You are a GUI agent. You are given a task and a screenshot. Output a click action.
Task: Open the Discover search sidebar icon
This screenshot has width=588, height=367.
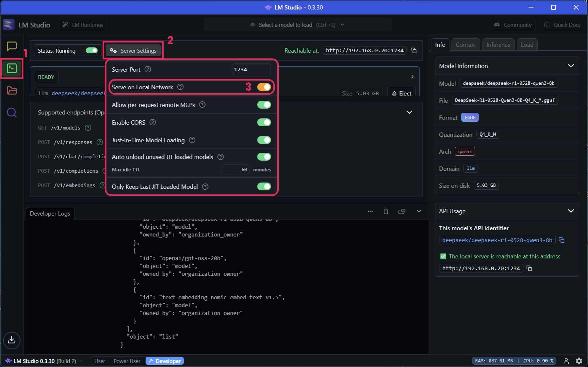[12, 113]
